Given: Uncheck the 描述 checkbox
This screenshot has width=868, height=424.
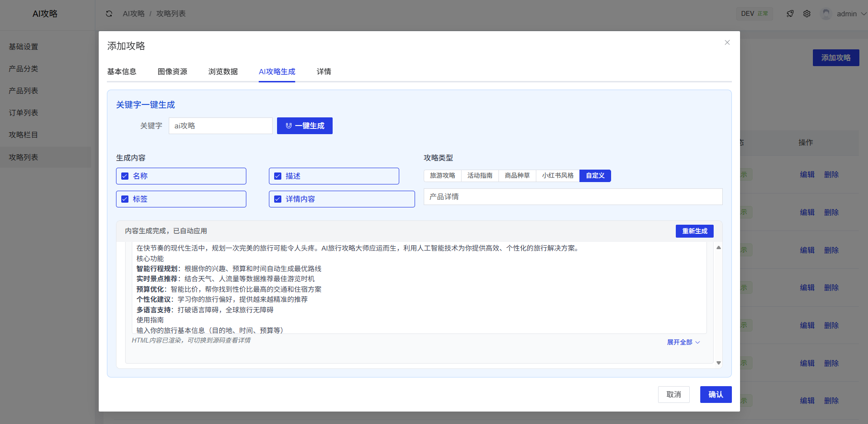Looking at the screenshot, I should point(278,176).
